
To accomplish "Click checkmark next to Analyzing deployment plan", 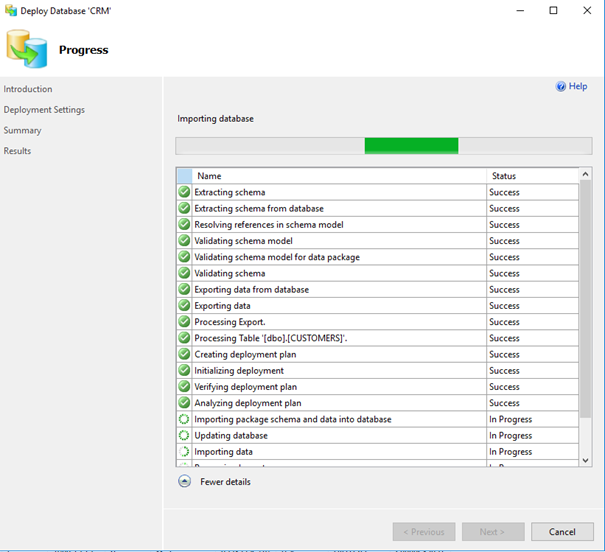I will point(184,402).
